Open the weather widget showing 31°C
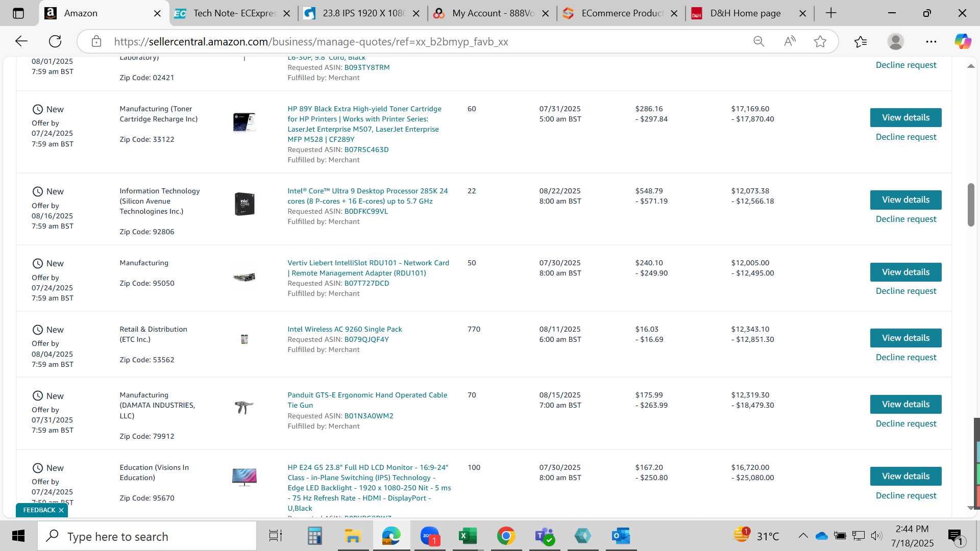This screenshot has height=551, width=980. [x=756, y=536]
